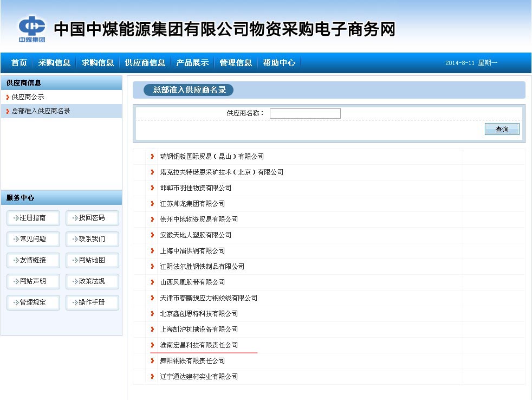Open the 注册指南 service button
Image resolution: width=532 pixels, height=400 pixels.
[33, 218]
